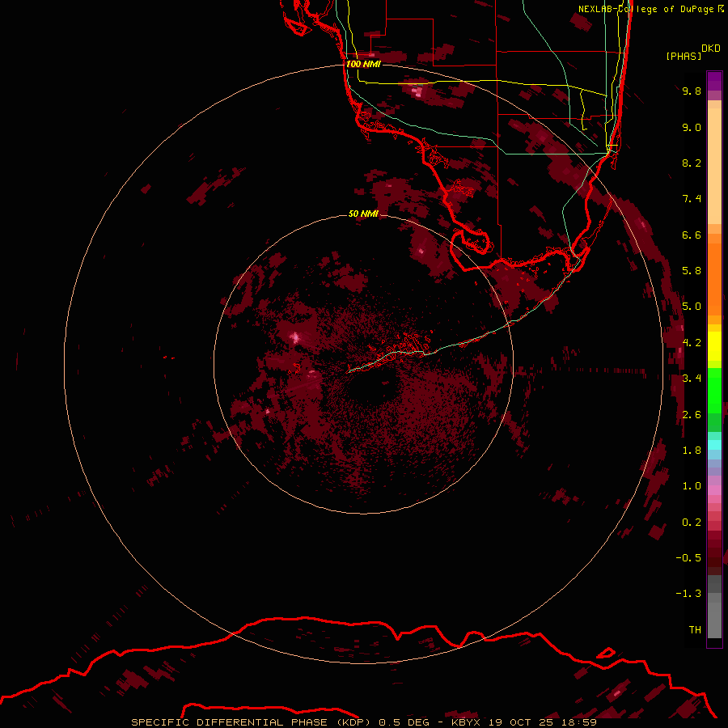
Task: Click the 0.5 DEG elevation text in the caption
Action: (404, 722)
